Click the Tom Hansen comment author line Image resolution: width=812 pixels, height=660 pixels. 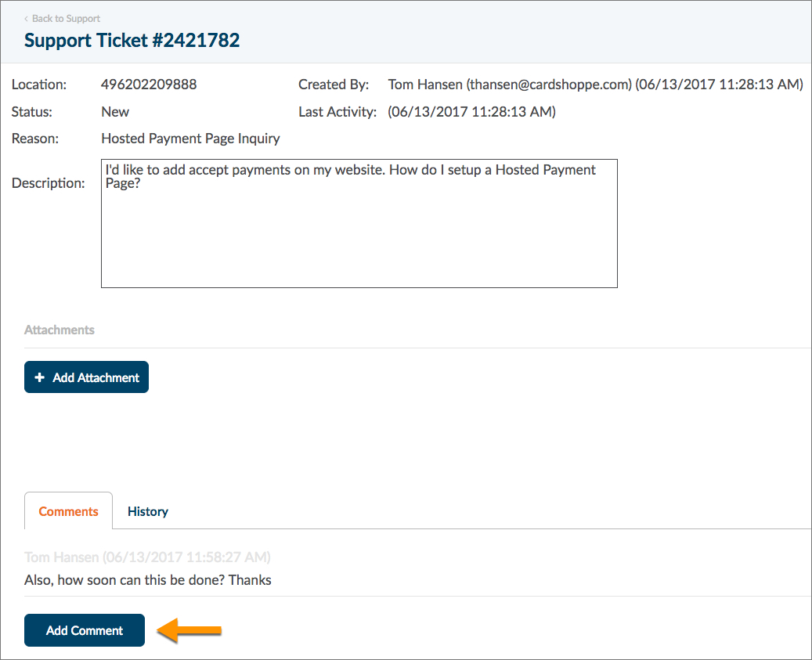click(x=147, y=557)
